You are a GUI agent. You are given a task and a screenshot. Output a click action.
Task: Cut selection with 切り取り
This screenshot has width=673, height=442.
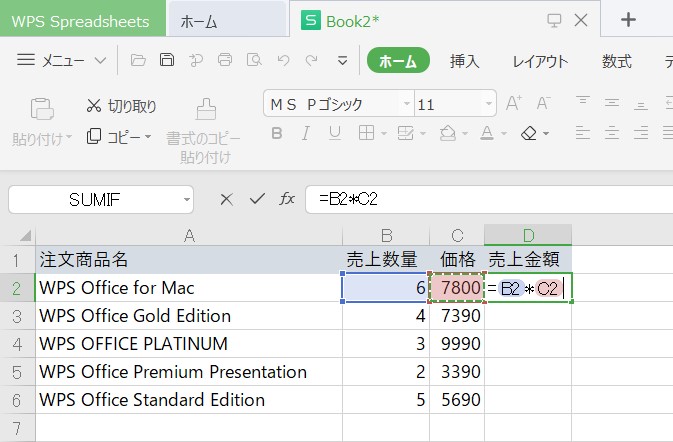121,106
